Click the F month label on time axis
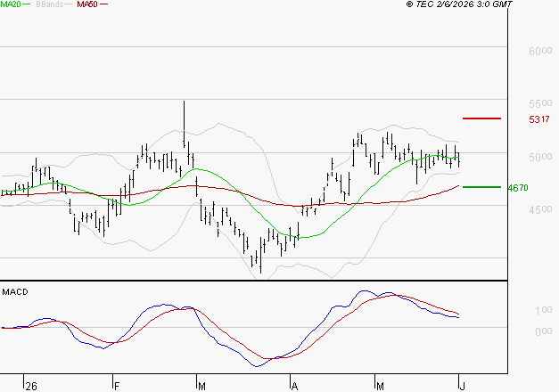 [117, 387]
